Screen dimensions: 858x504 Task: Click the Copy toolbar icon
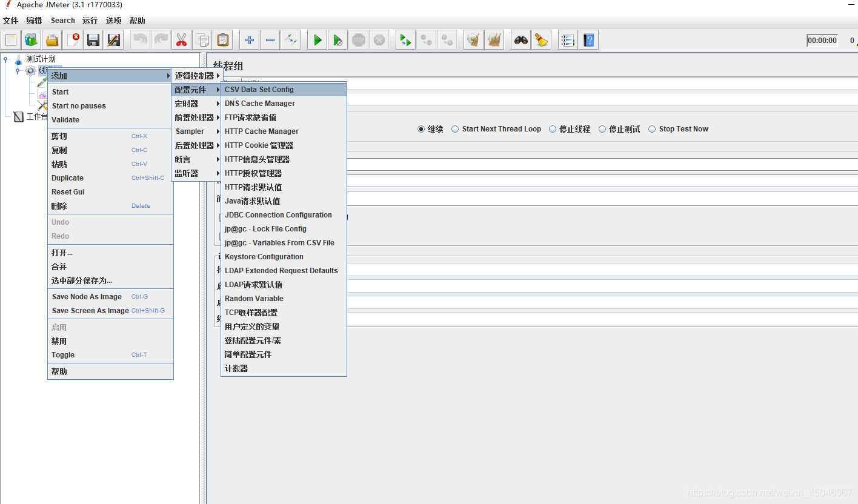(202, 41)
